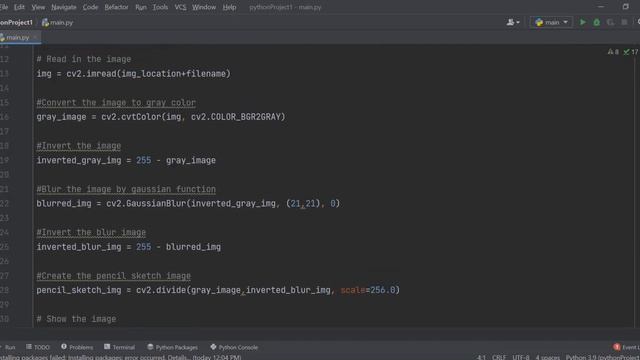Open the Python Console tool window
The image size is (640, 360).
234,347
